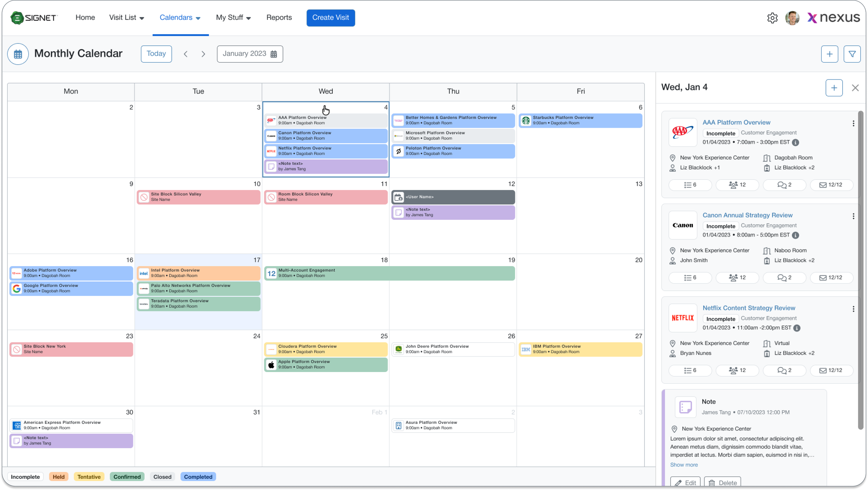The image size is (868, 490).
Task: Click the Create Visit button
Action: (x=330, y=17)
